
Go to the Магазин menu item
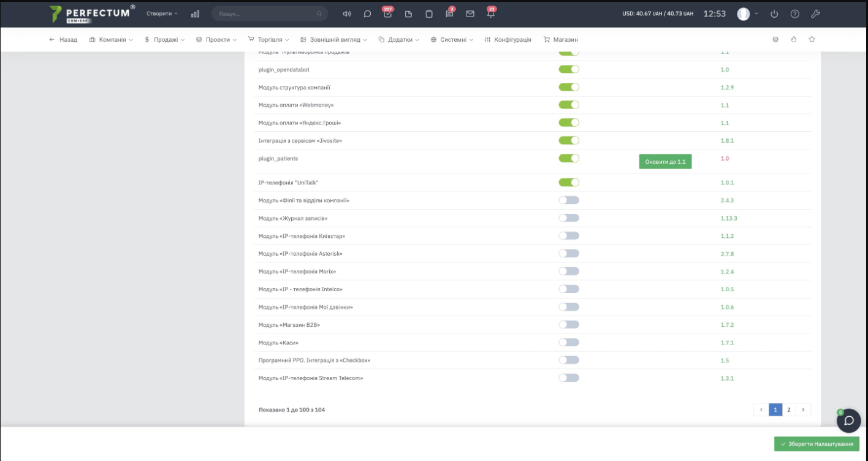pyautogui.click(x=560, y=39)
